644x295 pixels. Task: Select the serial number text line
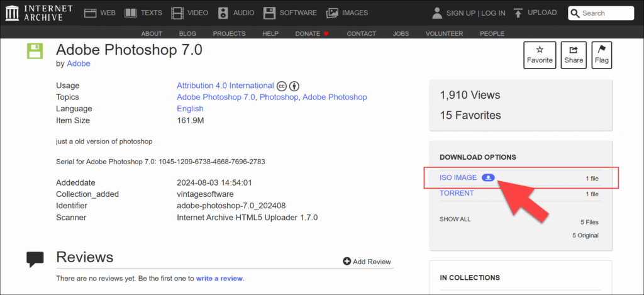pos(160,162)
